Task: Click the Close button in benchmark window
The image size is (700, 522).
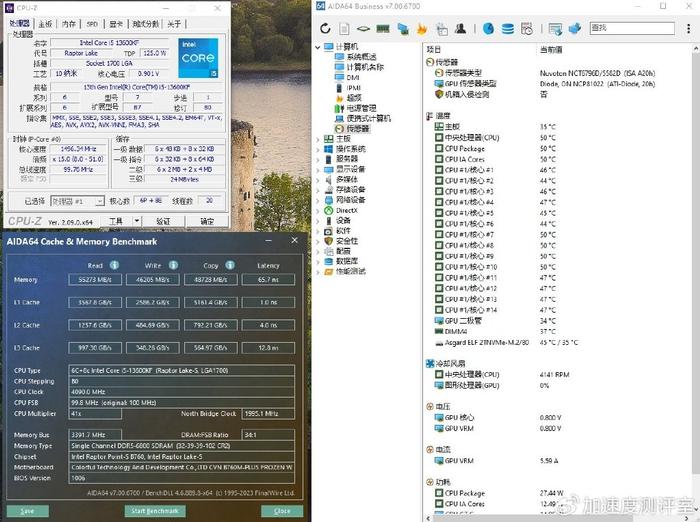Action: click(282, 511)
